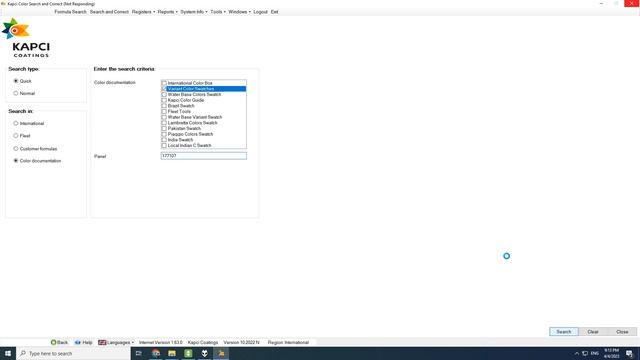Click the Languages flag icon
640x360 pixels.
102,342
